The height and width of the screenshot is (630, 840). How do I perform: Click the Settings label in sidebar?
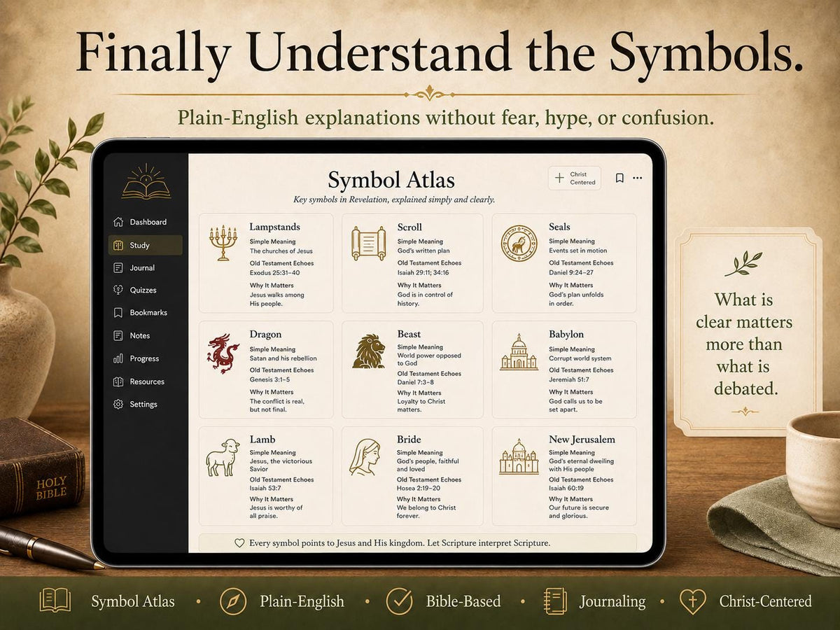(x=143, y=404)
